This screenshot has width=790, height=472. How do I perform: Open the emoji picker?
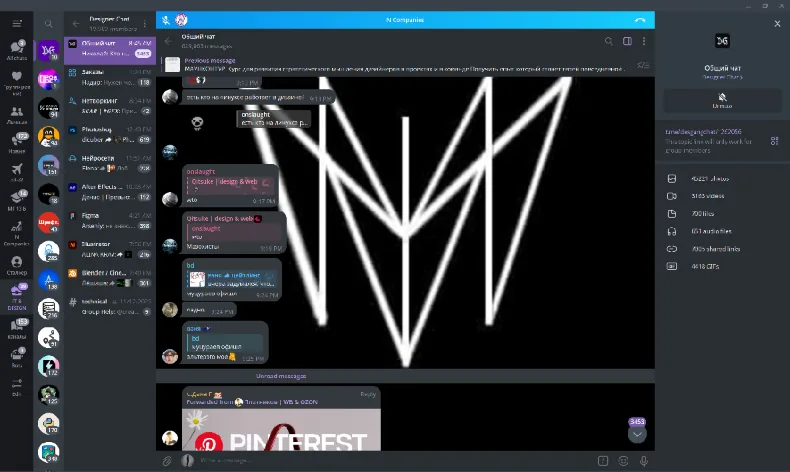623,460
